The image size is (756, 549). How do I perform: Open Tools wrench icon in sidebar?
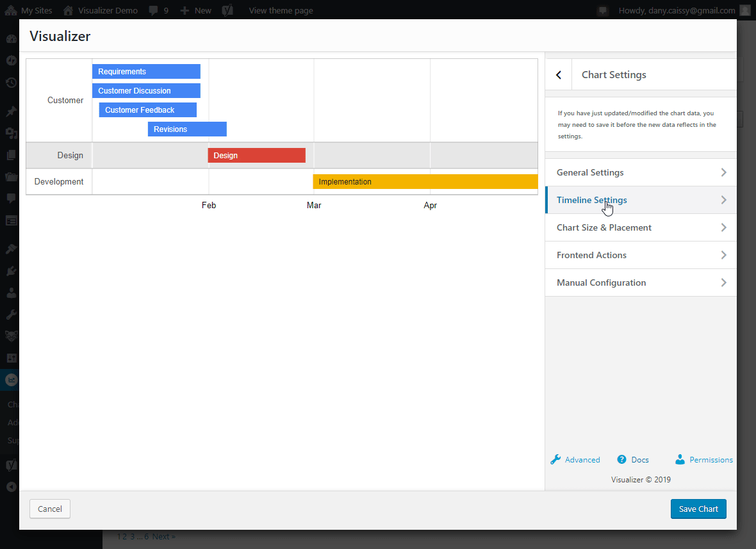coord(11,315)
